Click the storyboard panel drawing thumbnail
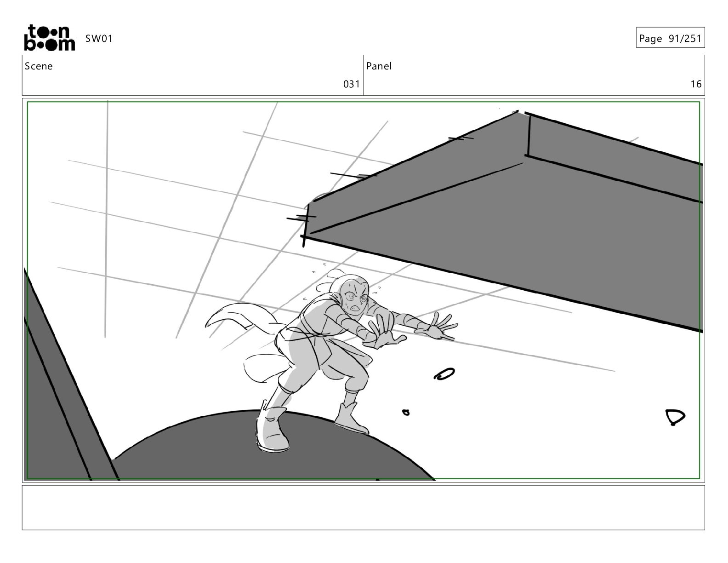This screenshot has height=563, width=728. pyautogui.click(x=364, y=290)
